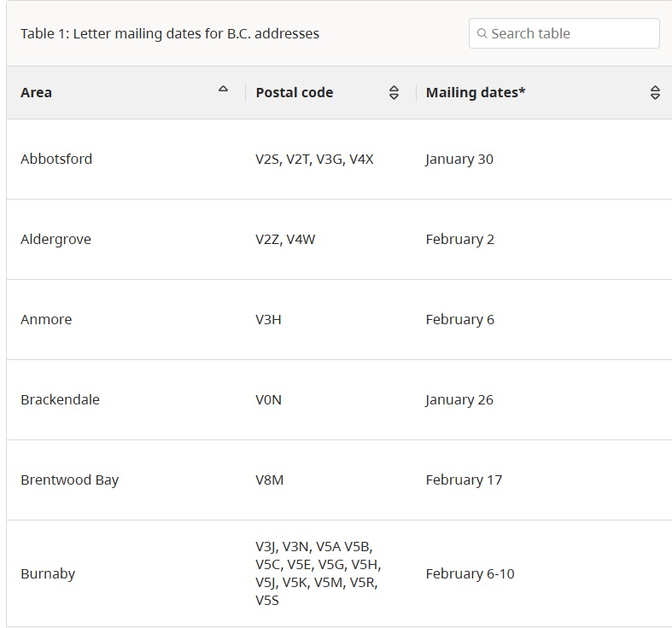
Task: Click the Area column ascending sort arrow
Action: pos(224,89)
